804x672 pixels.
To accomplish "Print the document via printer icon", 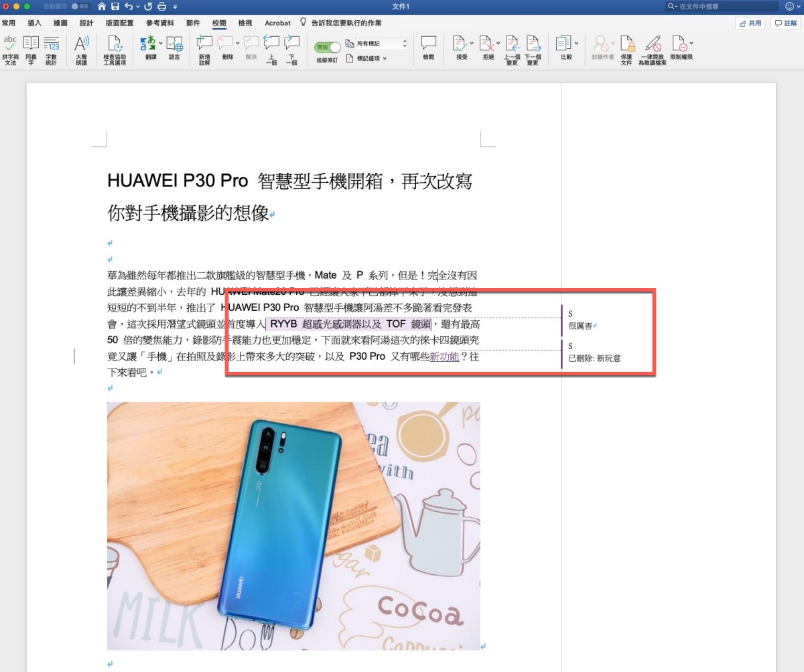I will [x=162, y=7].
